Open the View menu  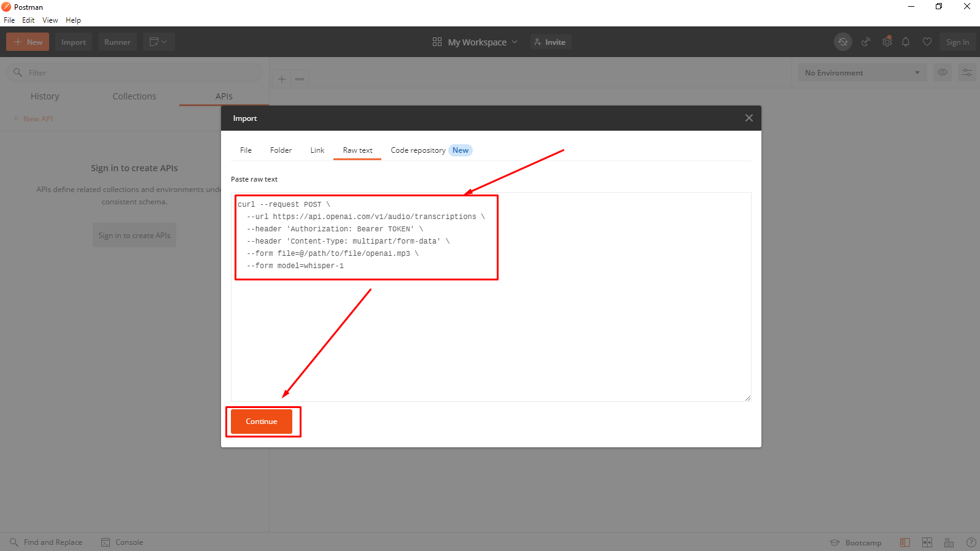(50, 20)
